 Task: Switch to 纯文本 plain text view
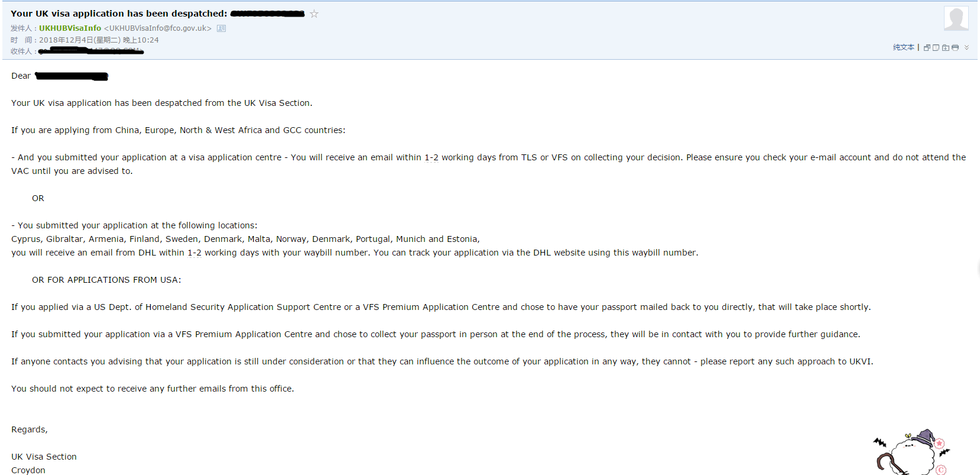(903, 47)
